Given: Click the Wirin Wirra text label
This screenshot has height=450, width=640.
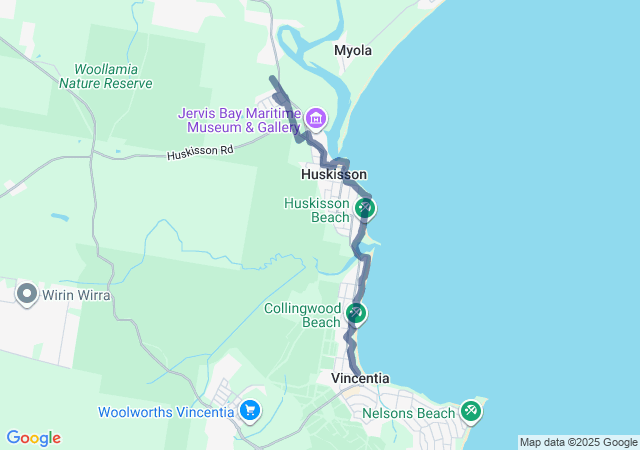Looking at the screenshot, I should click(76, 295).
